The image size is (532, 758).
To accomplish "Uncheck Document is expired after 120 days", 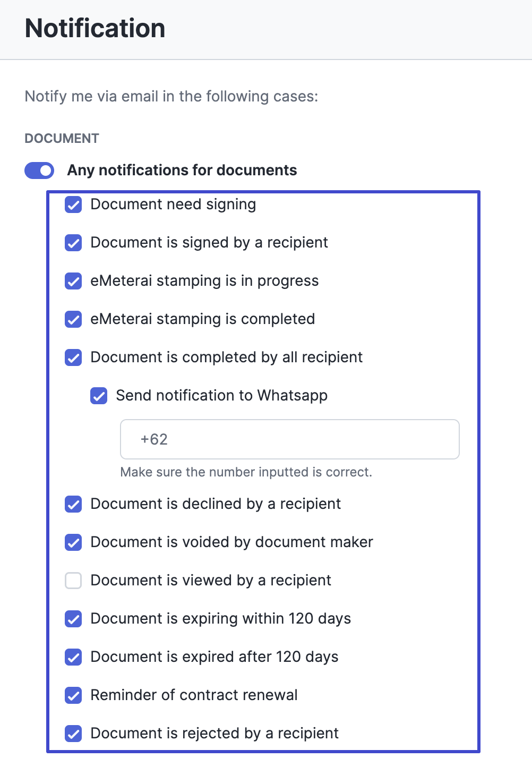I will 73,657.
